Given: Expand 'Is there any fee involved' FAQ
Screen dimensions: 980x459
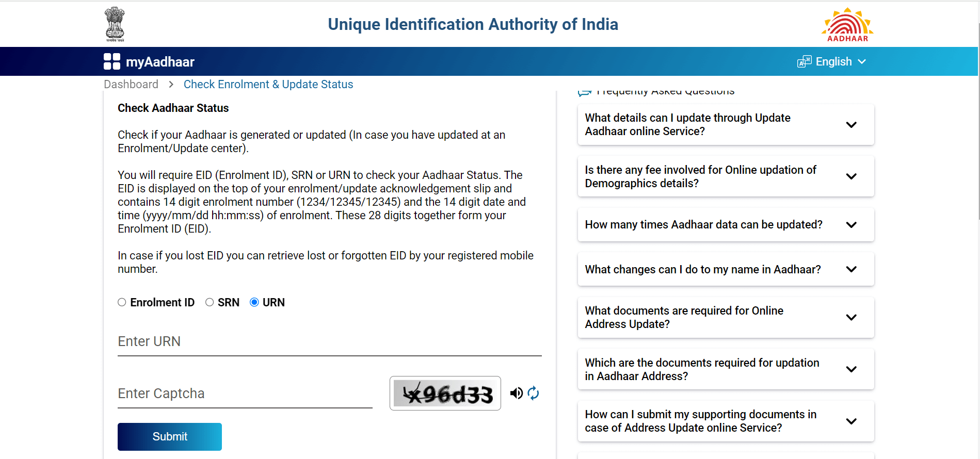Looking at the screenshot, I should coord(852,176).
